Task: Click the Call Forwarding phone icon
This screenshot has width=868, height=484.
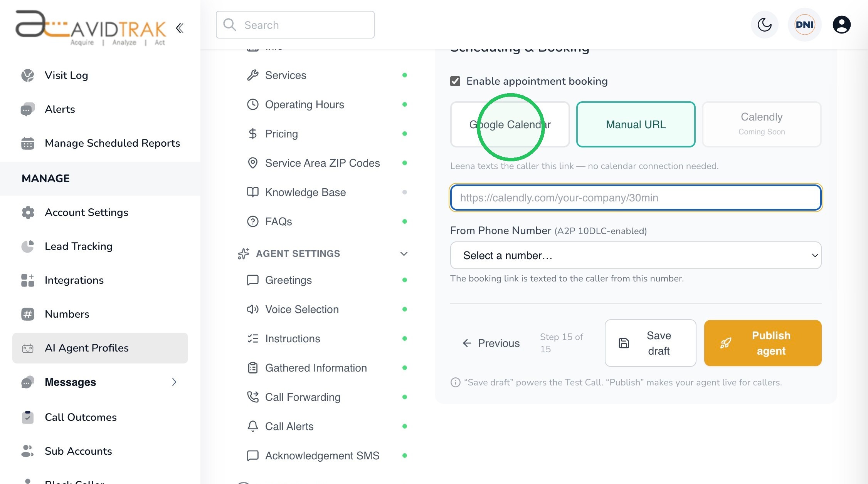Action: coord(252,397)
